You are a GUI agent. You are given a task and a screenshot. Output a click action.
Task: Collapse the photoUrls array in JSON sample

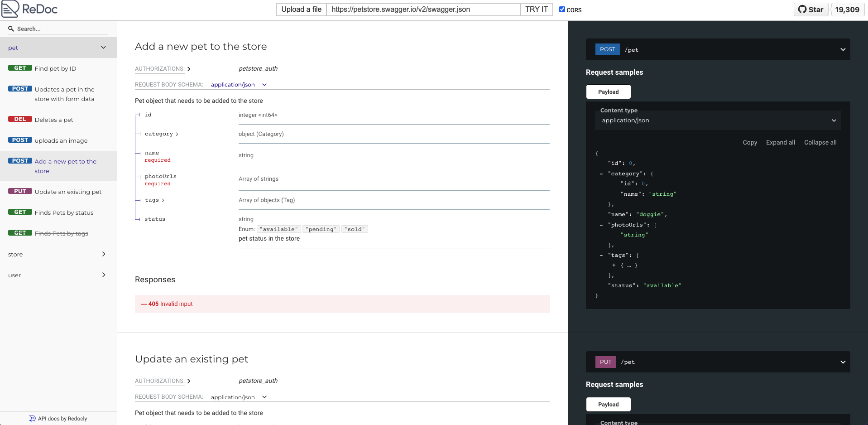pyautogui.click(x=601, y=225)
